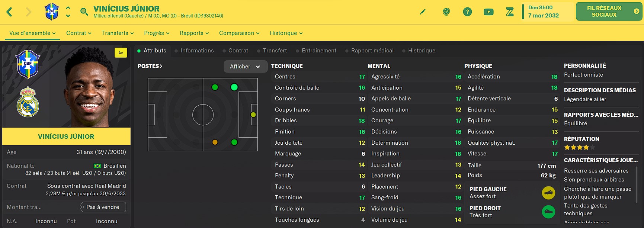Open the Progrès menu

pyautogui.click(x=157, y=33)
